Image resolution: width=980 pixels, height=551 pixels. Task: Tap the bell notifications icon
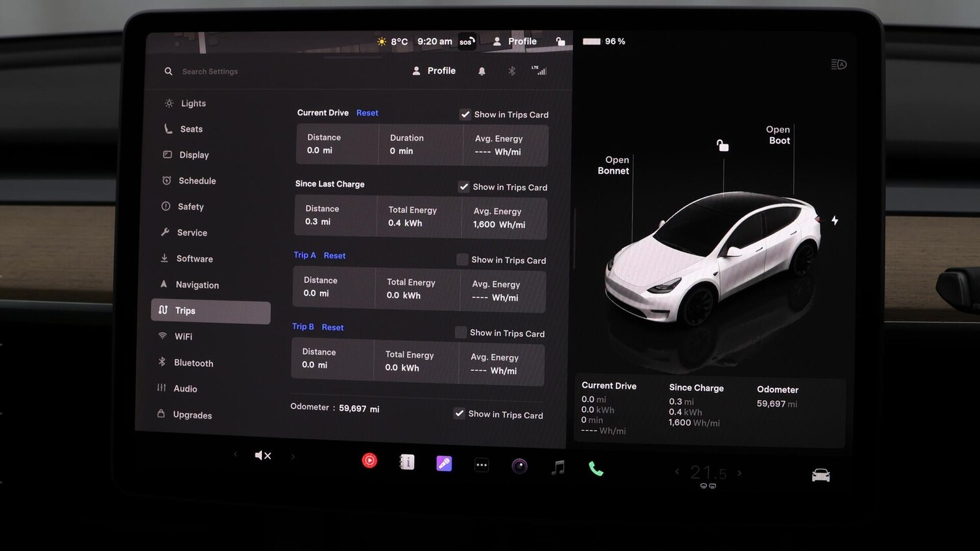pyautogui.click(x=482, y=71)
